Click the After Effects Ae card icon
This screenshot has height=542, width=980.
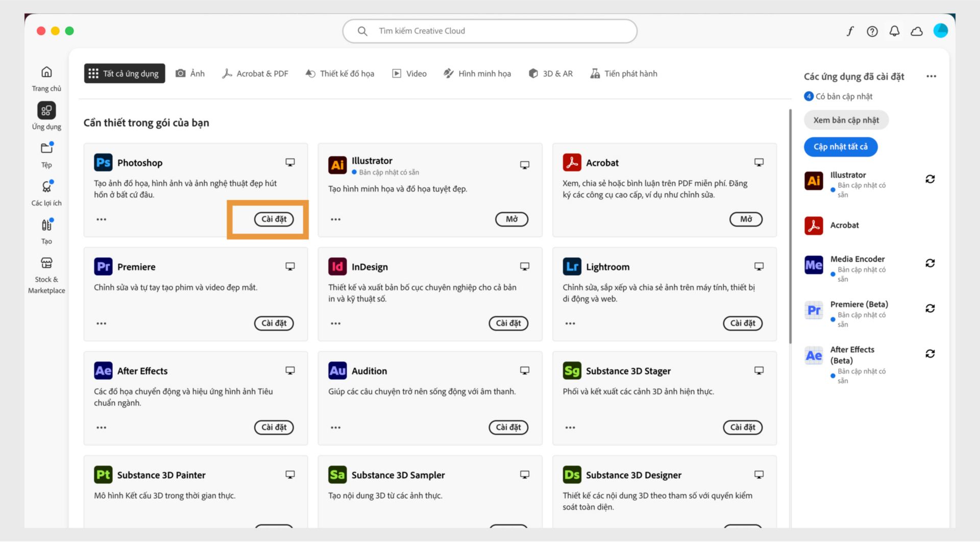pyautogui.click(x=103, y=371)
